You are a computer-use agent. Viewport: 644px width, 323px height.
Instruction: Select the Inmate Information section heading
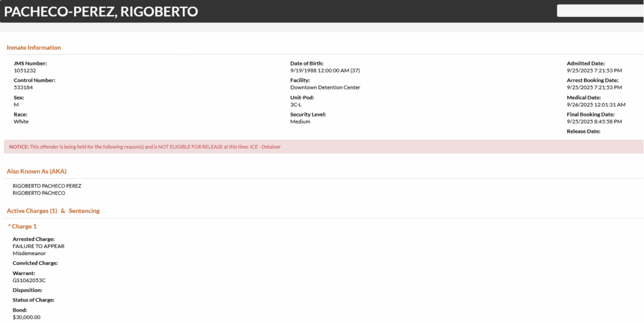tap(34, 48)
